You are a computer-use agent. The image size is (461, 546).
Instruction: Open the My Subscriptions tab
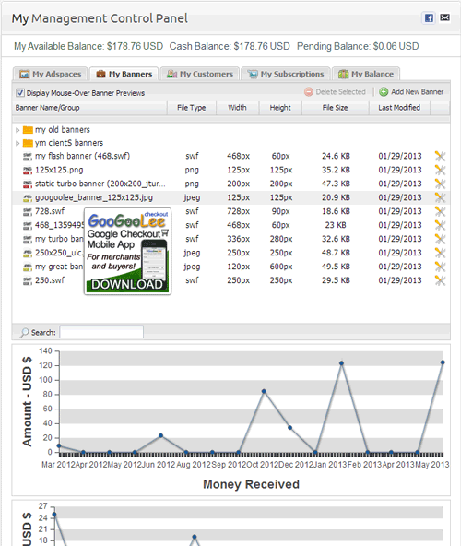pyautogui.click(x=286, y=74)
